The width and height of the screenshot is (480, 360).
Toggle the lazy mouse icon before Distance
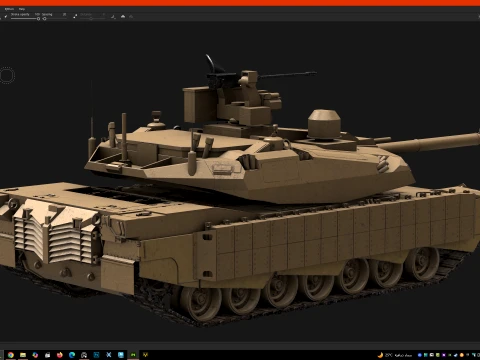pos(75,16)
